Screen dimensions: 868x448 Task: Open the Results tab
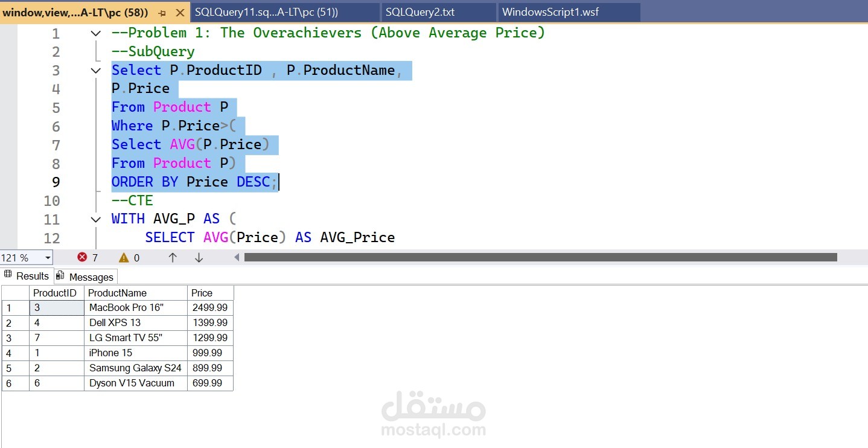[x=27, y=276]
